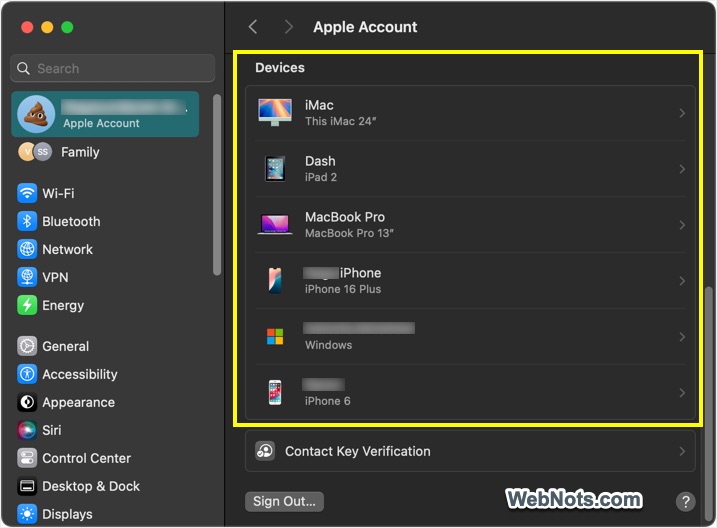Click the Control Center icon

pyautogui.click(x=27, y=458)
